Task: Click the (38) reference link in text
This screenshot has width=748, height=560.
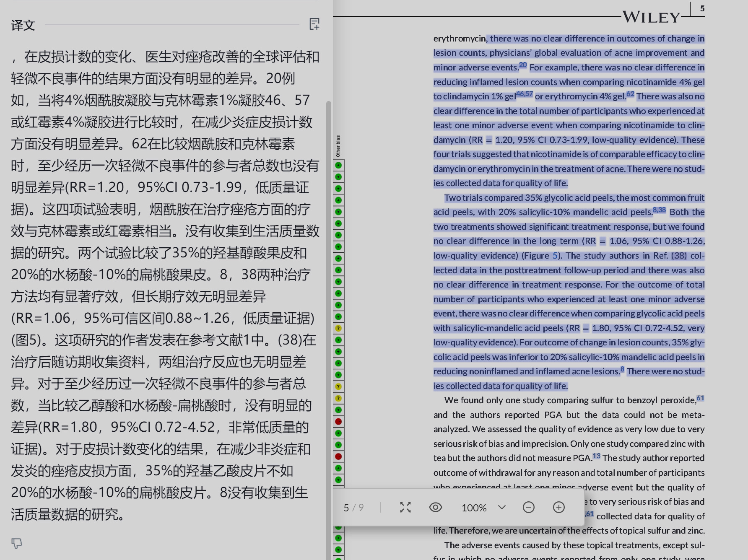Action: (679, 256)
